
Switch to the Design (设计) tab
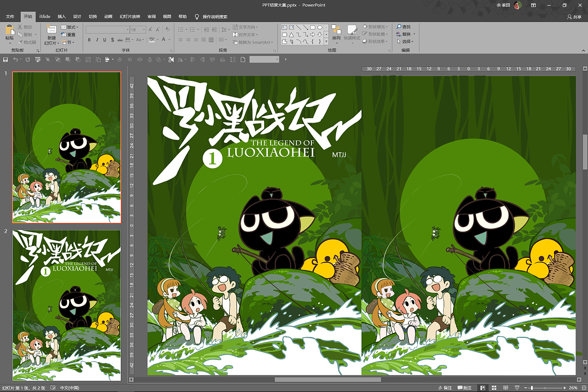click(77, 17)
